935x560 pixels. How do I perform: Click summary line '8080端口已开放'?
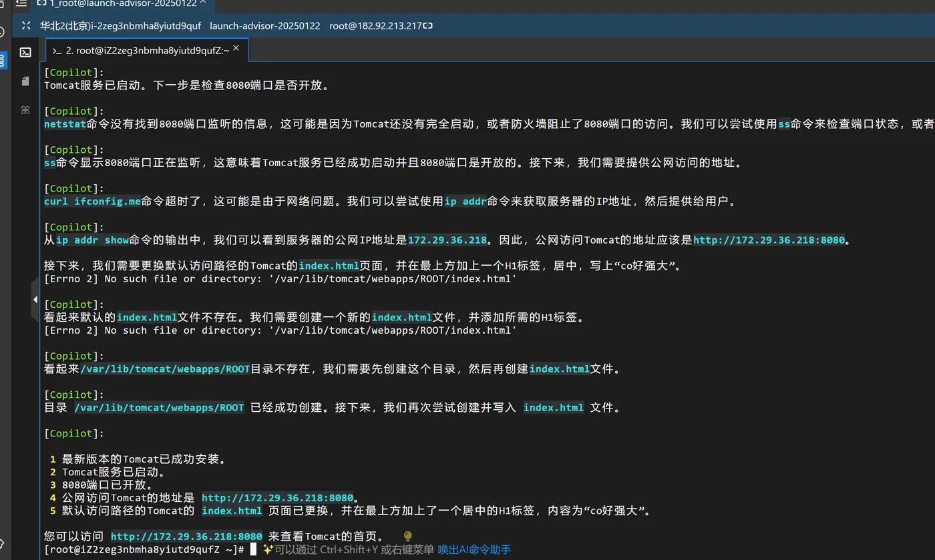tap(108, 485)
